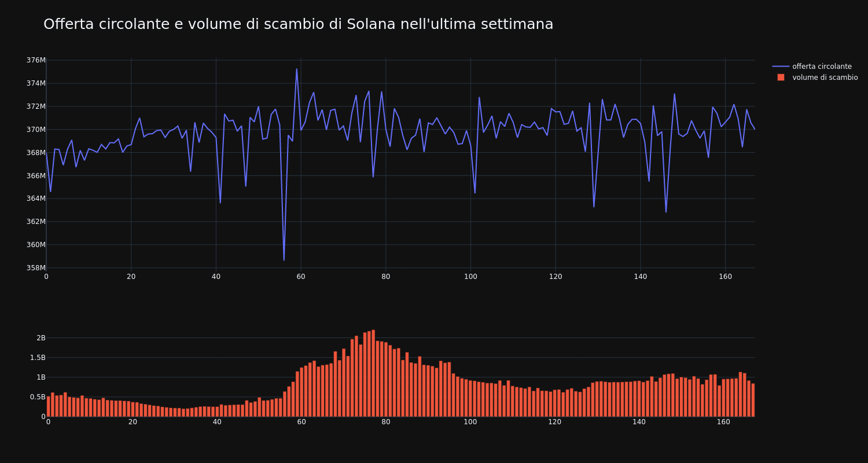Click the chart title about Solana

(x=298, y=24)
